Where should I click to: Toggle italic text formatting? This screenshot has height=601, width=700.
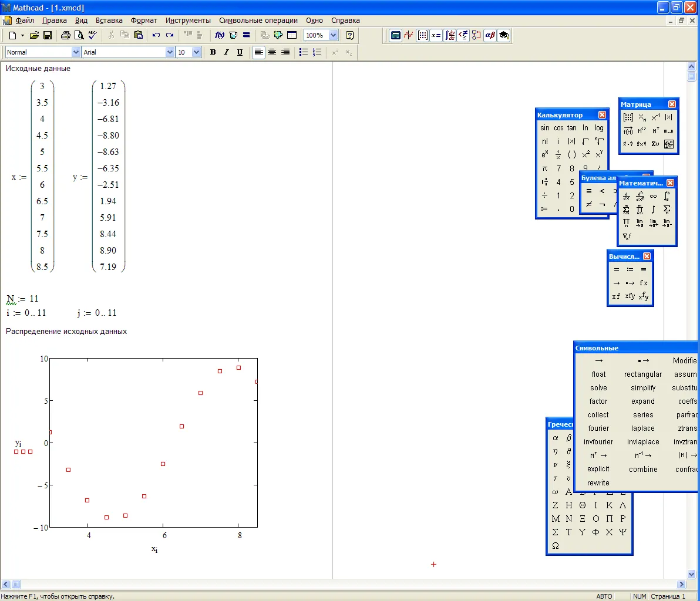(x=226, y=52)
